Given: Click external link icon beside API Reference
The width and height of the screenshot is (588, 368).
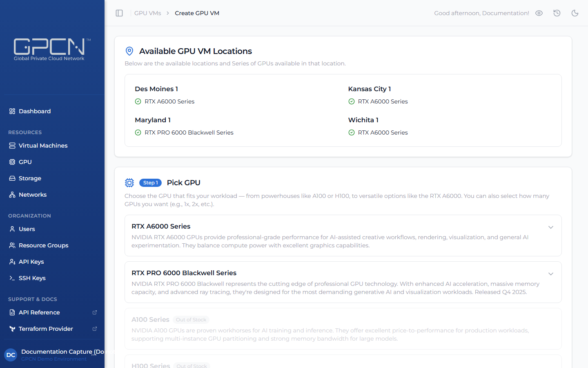Looking at the screenshot, I should coord(95,312).
